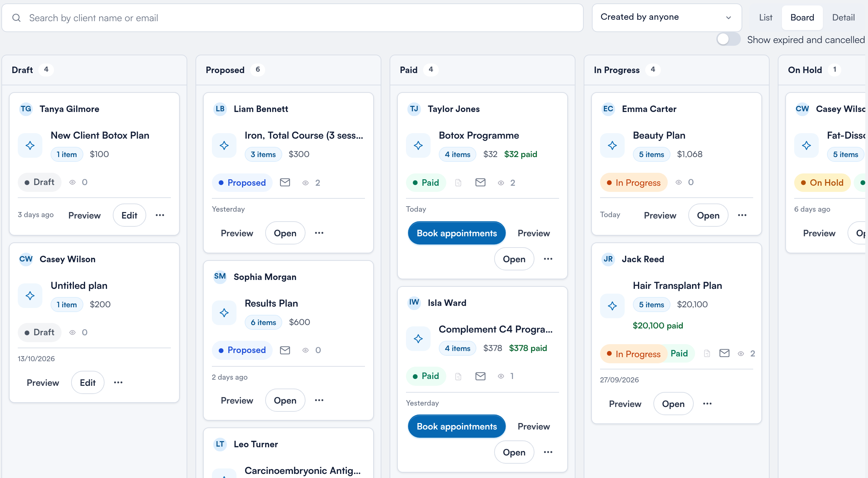Click the envelope icon on Liam Bennett's card
This screenshot has height=478, width=868.
tap(285, 182)
